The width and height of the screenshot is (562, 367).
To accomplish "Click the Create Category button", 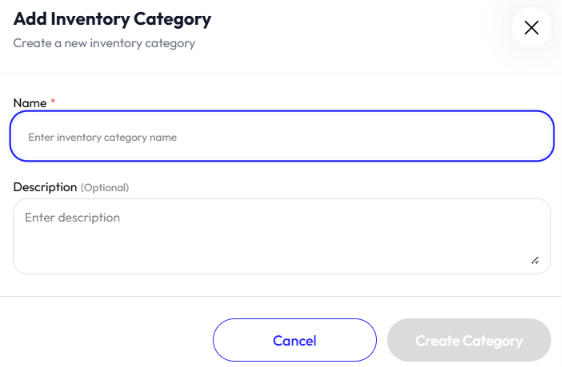I will (x=469, y=340).
